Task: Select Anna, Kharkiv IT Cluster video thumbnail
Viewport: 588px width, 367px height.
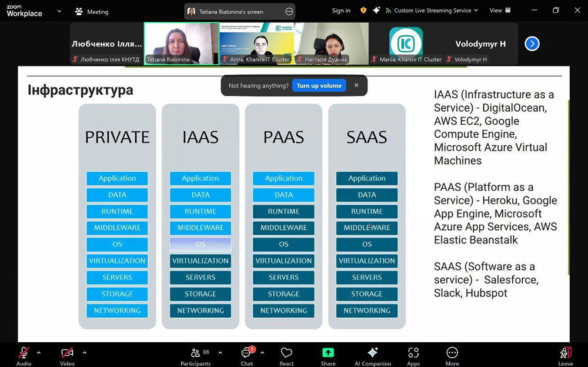Action: coord(256,44)
